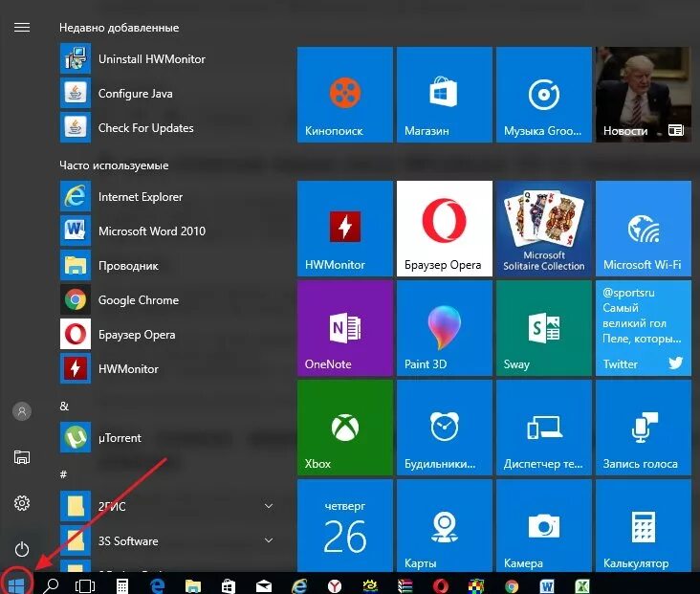Open Mail from the taskbar

point(264,585)
